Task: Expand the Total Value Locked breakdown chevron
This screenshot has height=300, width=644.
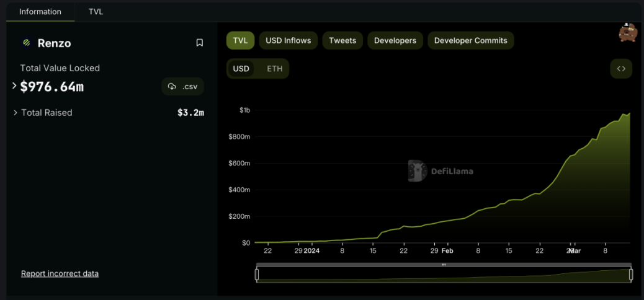Action: click(x=14, y=86)
